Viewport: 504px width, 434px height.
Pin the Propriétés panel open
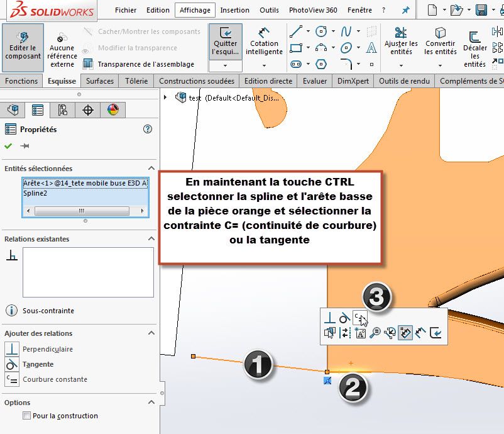coord(25,146)
